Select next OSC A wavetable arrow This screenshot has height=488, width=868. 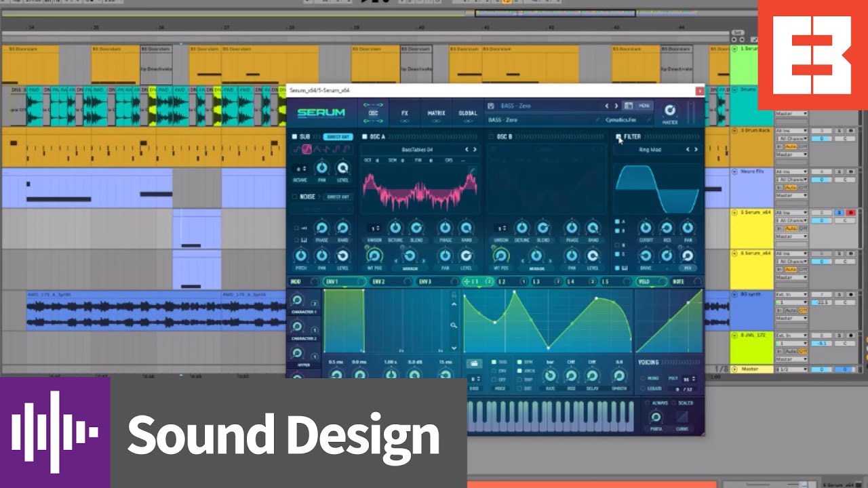475,149
